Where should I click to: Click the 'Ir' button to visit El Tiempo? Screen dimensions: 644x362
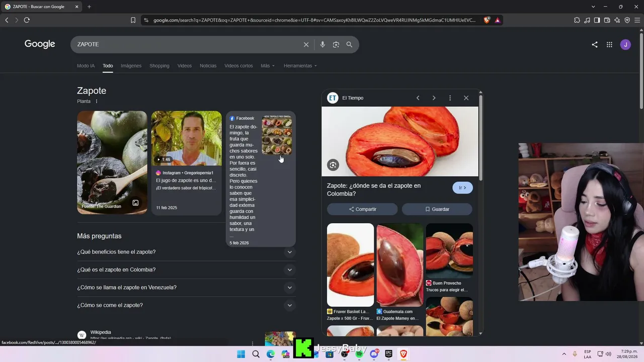tap(462, 188)
